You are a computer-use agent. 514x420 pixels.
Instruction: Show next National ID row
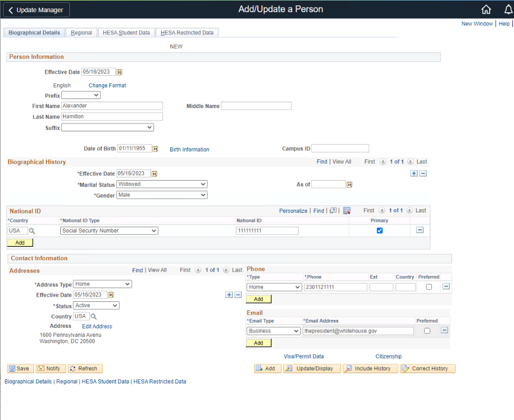tap(410, 210)
